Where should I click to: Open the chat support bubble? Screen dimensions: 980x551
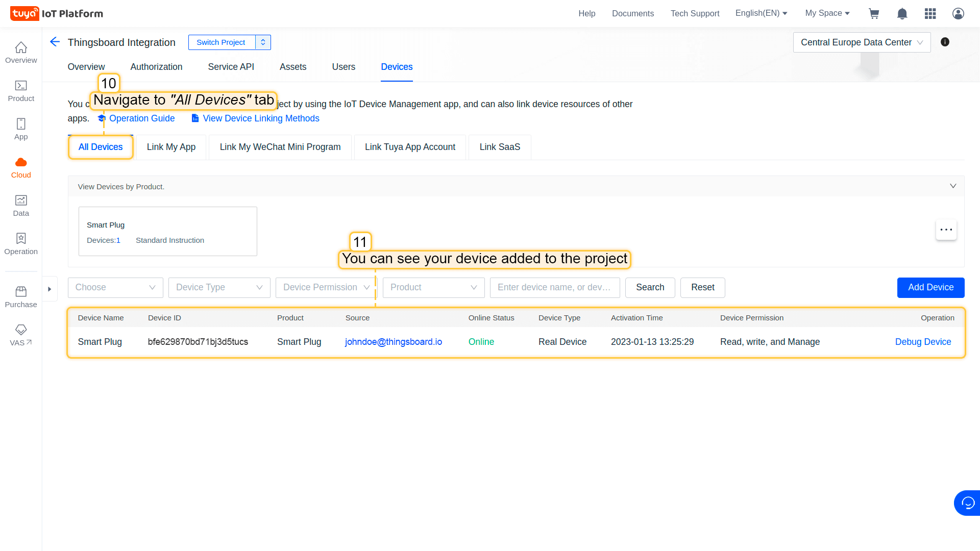(967, 503)
